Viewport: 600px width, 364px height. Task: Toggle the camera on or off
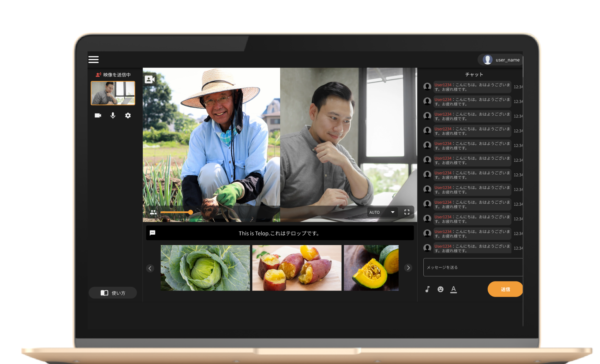pos(98,115)
